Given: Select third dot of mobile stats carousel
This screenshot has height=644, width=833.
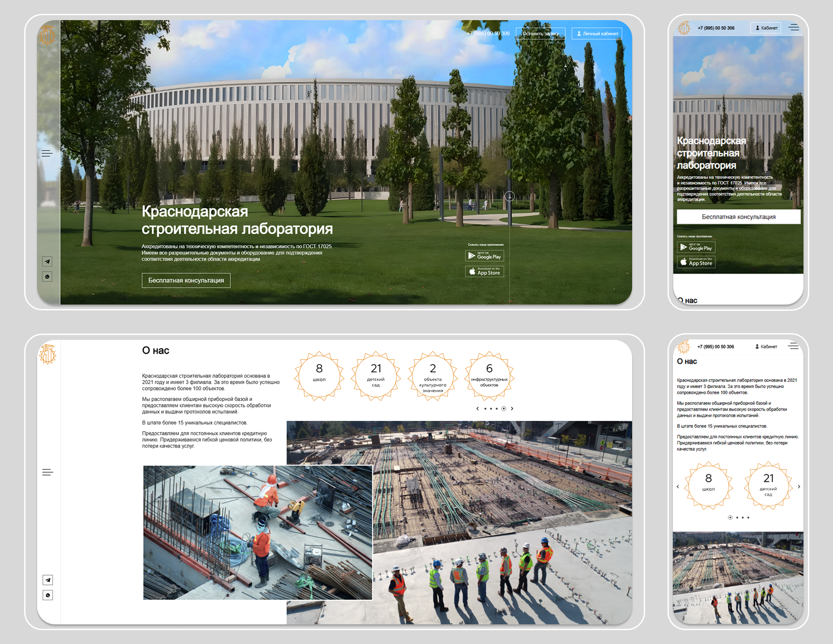Looking at the screenshot, I should [x=743, y=517].
